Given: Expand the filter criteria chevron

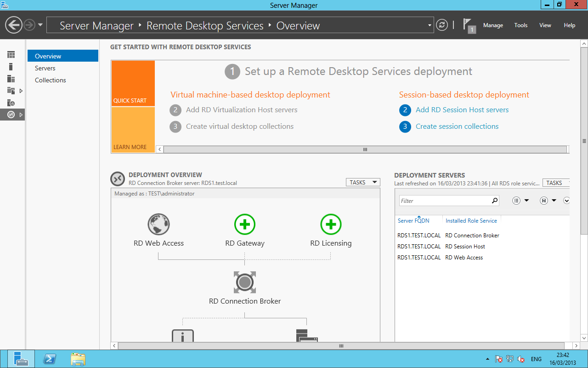Looking at the screenshot, I should click(x=566, y=201).
